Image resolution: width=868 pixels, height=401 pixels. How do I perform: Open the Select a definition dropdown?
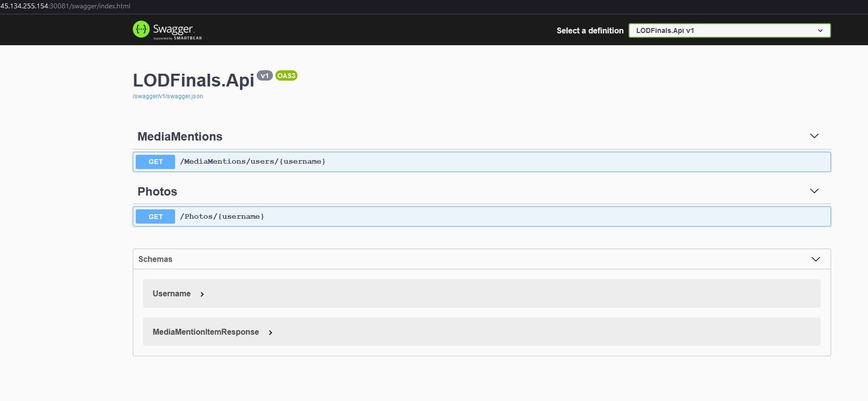[x=729, y=30]
